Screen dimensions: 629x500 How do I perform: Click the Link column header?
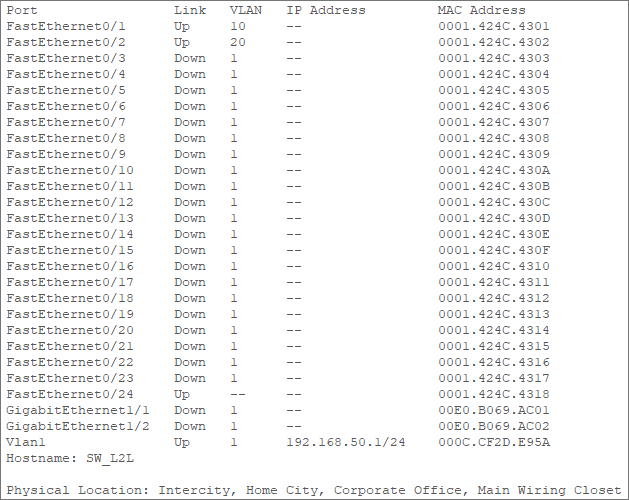(190, 10)
